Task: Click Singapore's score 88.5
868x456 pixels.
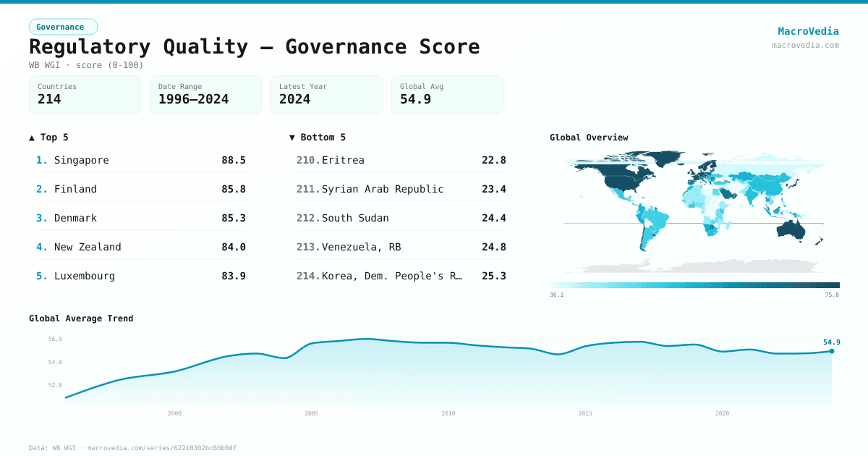Action: (x=234, y=160)
